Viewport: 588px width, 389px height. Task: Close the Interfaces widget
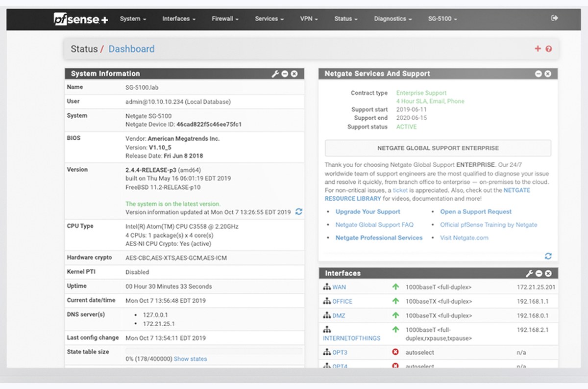(548, 273)
